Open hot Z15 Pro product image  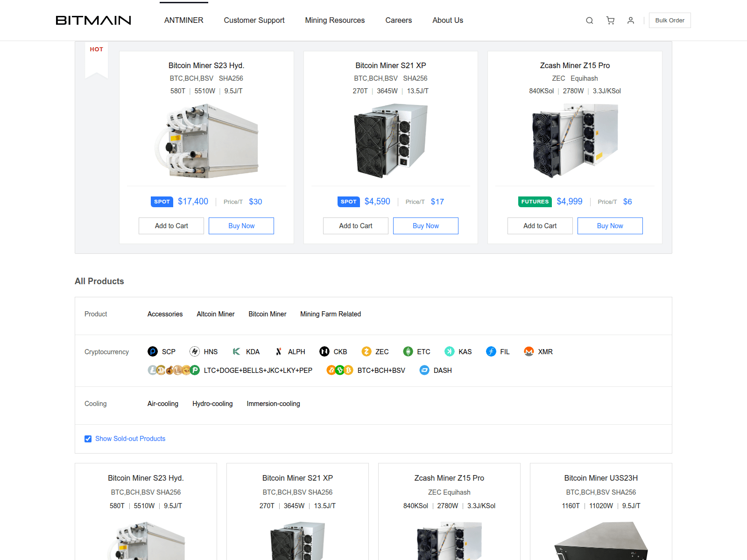point(575,141)
